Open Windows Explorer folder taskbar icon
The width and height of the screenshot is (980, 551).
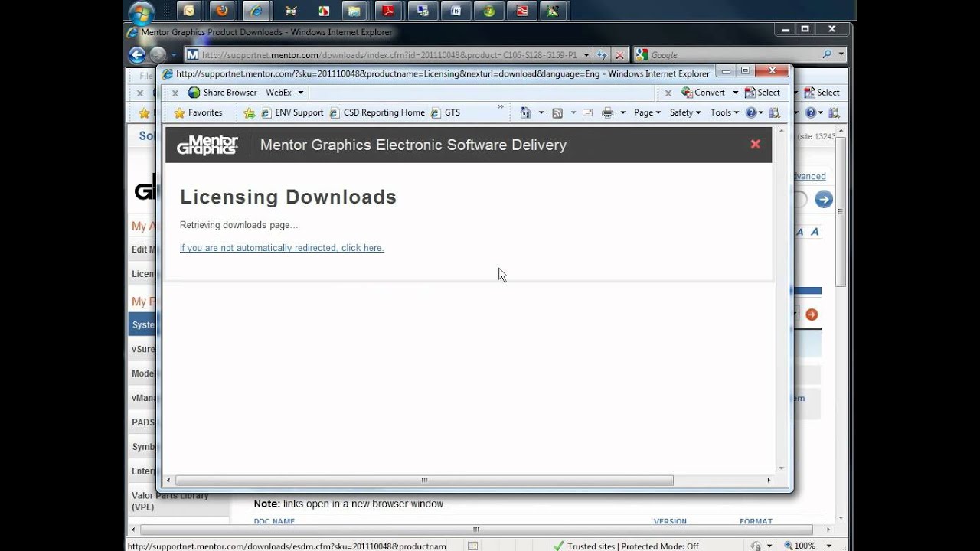pyautogui.click(x=354, y=11)
